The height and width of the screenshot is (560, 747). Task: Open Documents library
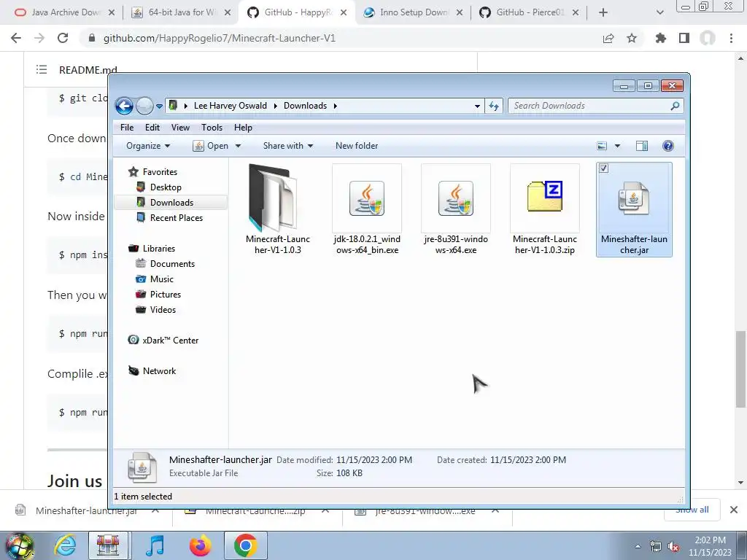tap(172, 264)
